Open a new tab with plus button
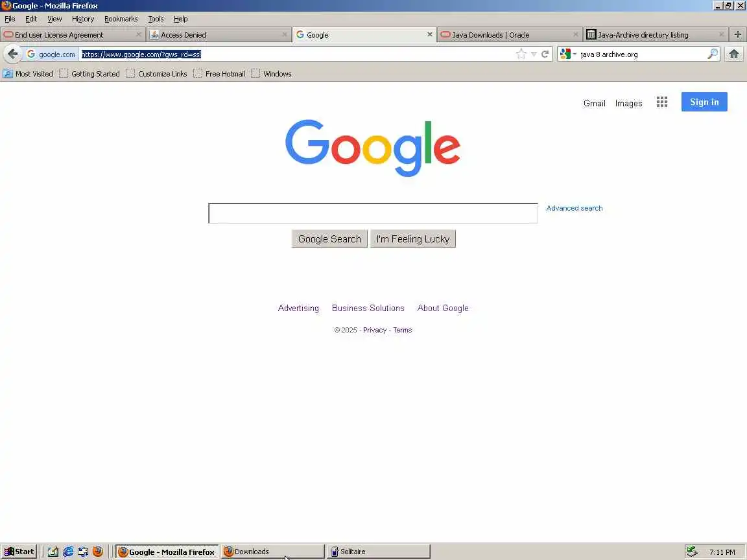This screenshot has width=747, height=560. click(x=737, y=35)
